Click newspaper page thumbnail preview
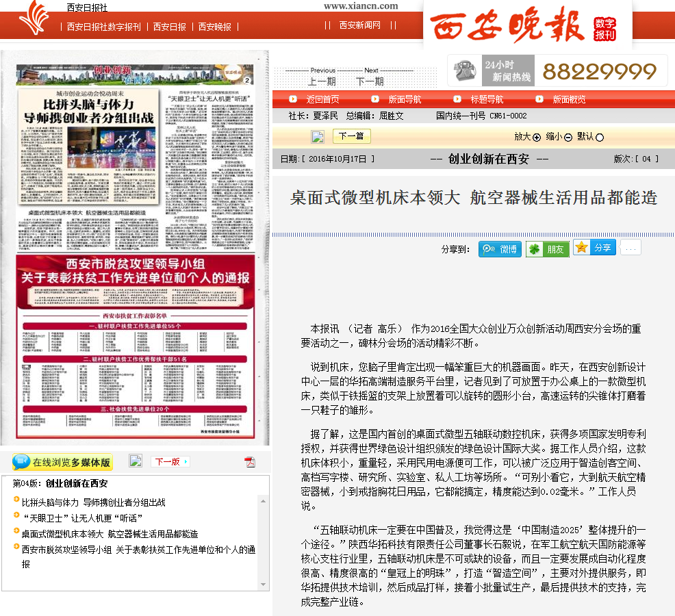The image size is (675, 616). pos(135,250)
